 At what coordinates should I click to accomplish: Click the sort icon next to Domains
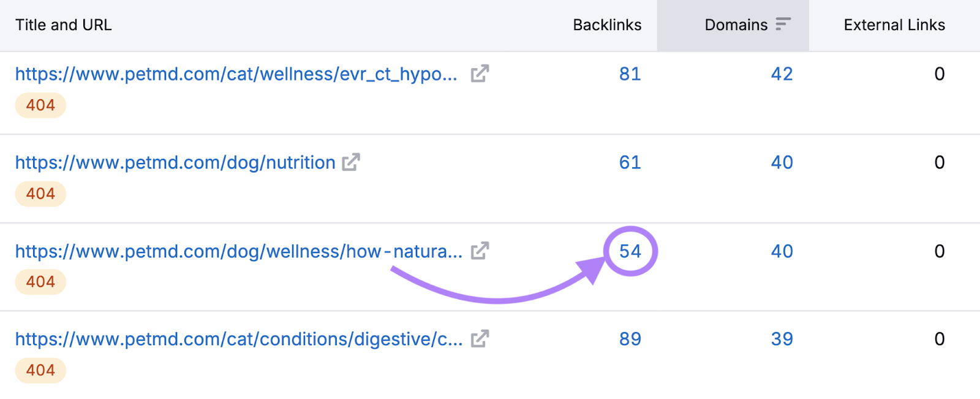tap(783, 25)
